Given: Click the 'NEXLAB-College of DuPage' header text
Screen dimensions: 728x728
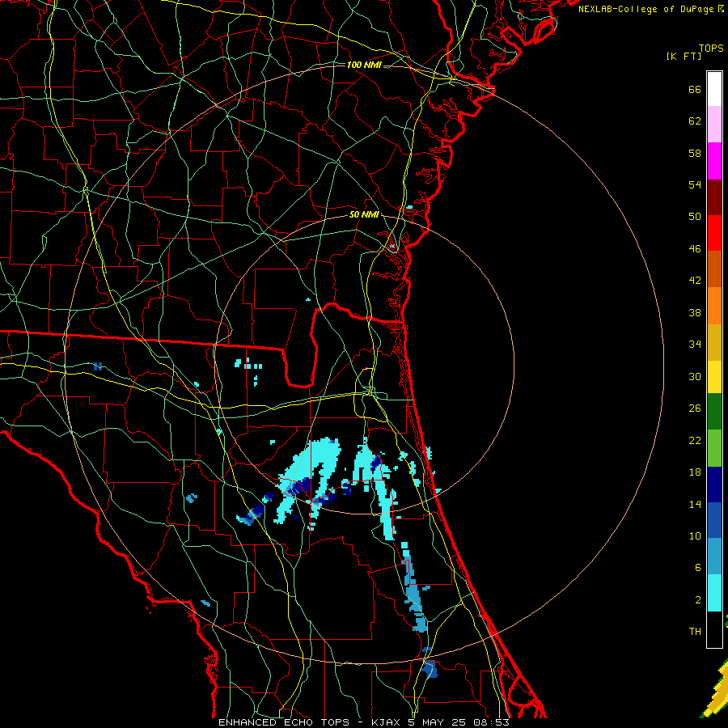Looking at the screenshot, I should [x=645, y=9].
